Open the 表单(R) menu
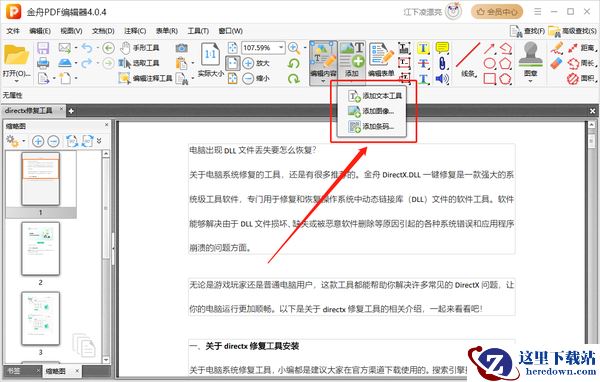 pos(167,31)
